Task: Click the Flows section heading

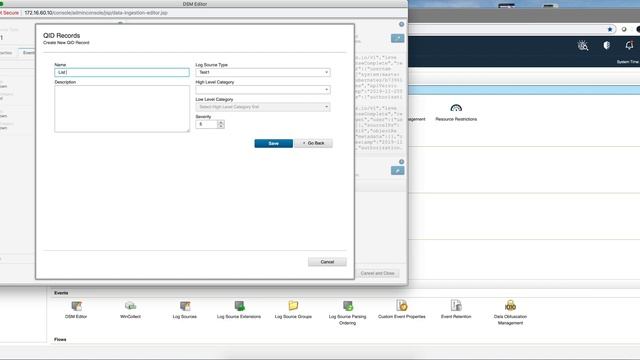Action: click(60, 340)
